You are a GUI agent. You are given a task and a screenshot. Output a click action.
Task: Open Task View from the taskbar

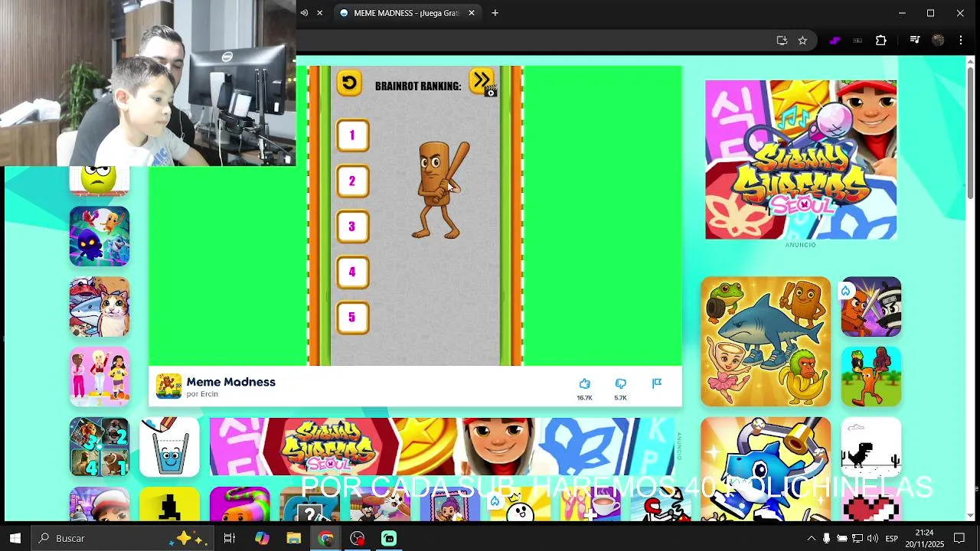point(229,538)
